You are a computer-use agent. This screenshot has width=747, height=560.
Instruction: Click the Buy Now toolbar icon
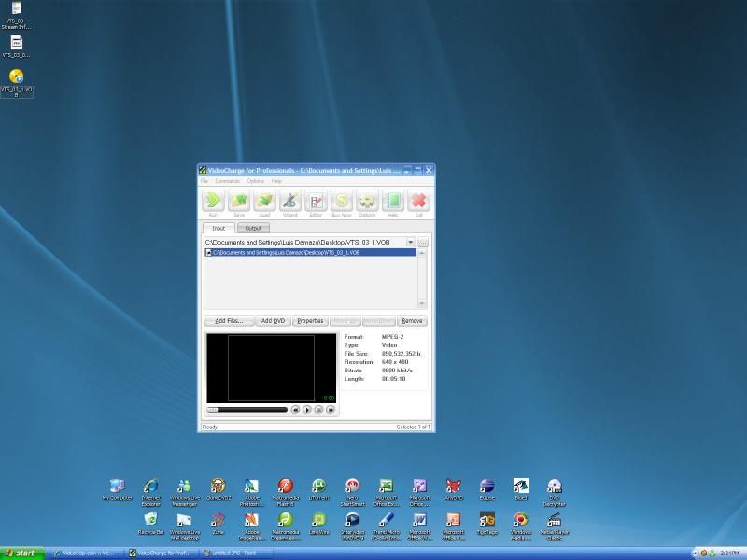point(342,201)
